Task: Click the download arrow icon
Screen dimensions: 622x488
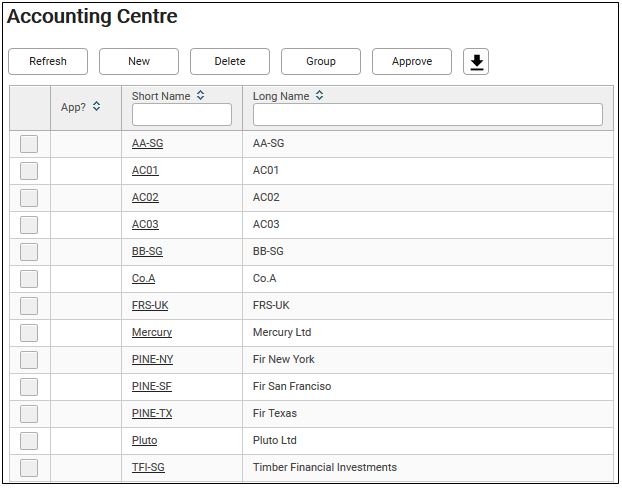Action: (x=477, y=62)
